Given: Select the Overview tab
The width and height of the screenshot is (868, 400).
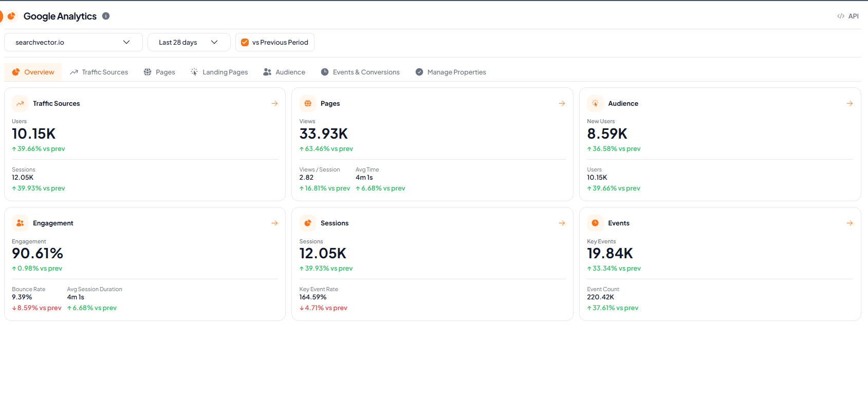Looking at the screenshot, I should point(33,72).
